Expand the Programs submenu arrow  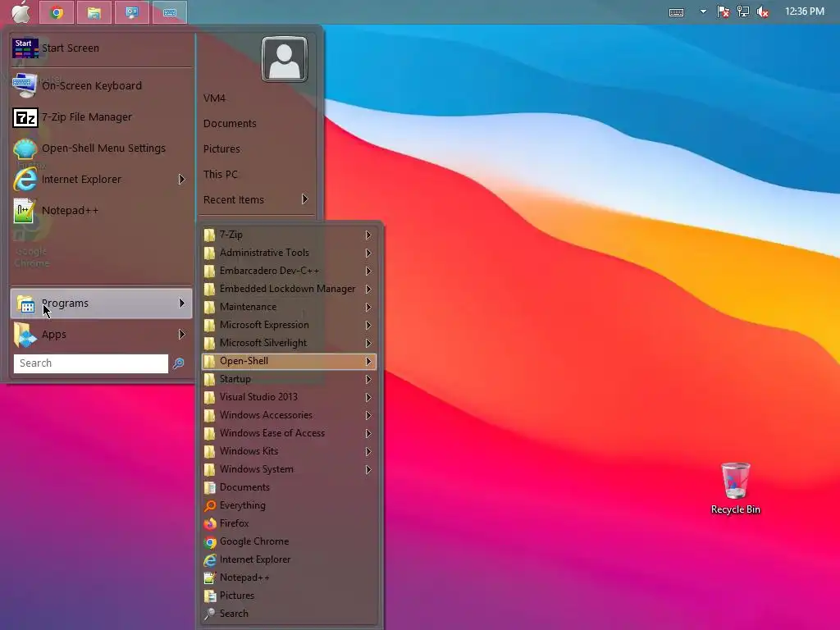tap(181, 304)
